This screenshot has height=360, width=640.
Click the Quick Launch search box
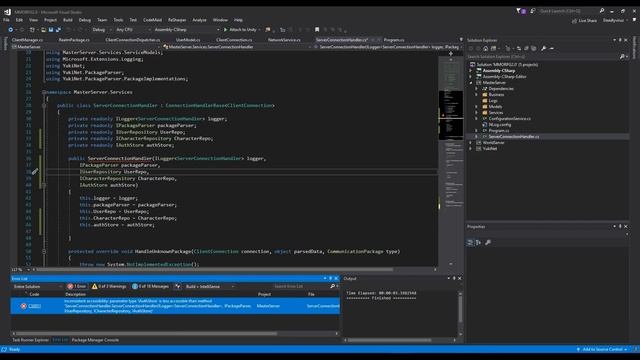click(569, 11)
